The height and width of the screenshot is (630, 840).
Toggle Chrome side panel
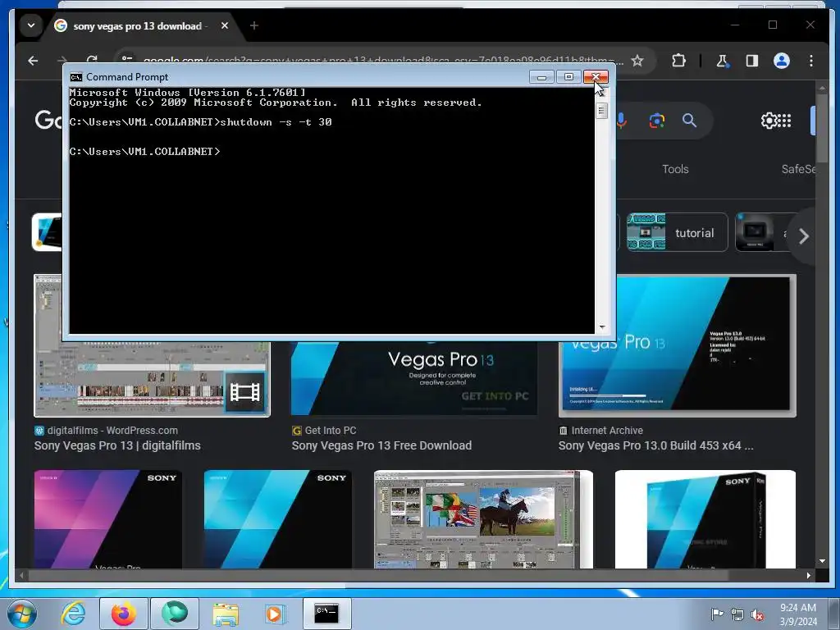[x=752, y=61]
